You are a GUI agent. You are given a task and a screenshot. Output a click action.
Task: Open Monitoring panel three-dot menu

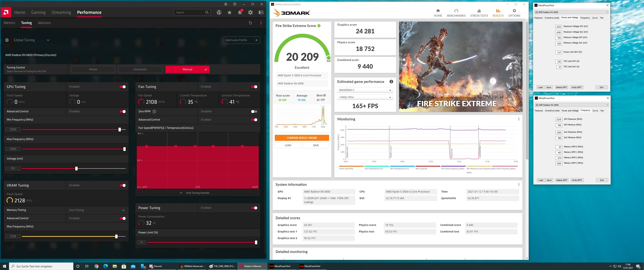click(x=519, y=119)
